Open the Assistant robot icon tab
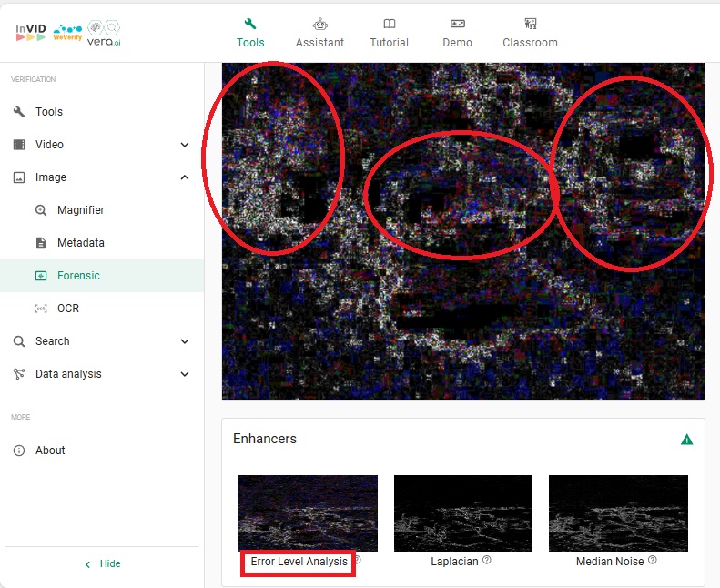The image size is (720, 588). click(319, 33)
